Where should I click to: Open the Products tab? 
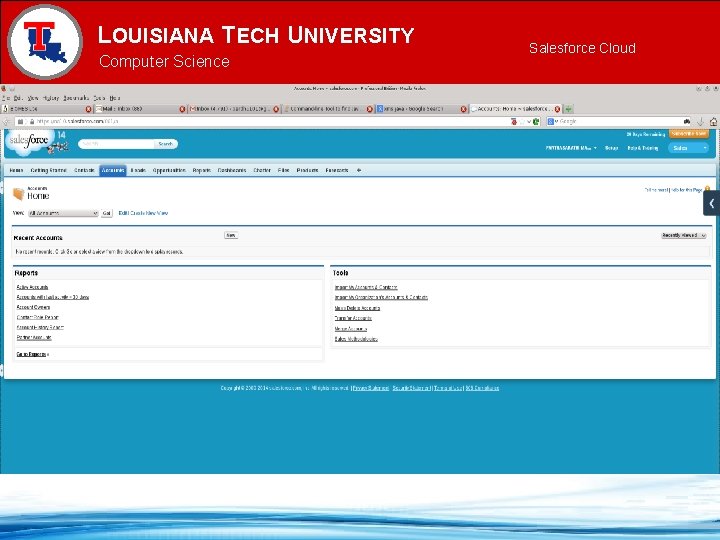point(308,170)
